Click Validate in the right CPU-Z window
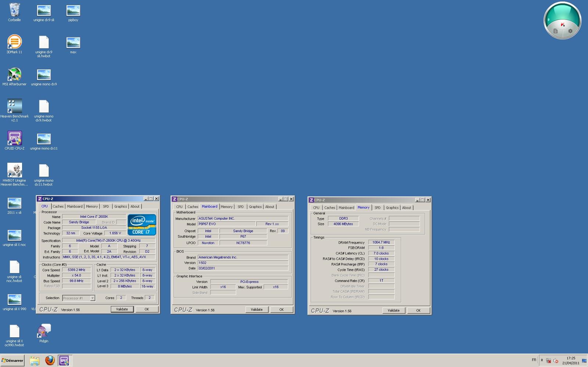The height and width of the screenshot is (367, 588). [394, 310]
